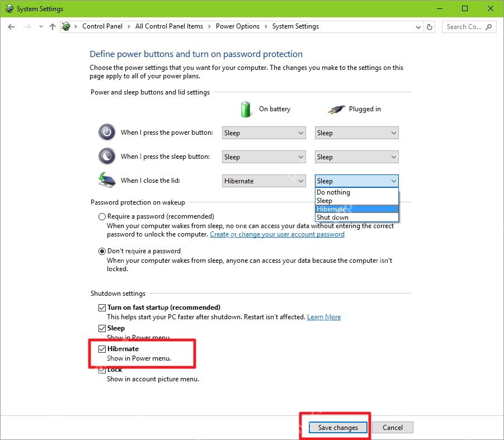This screenshot has height=440, width=504.
Task: Go back with the Back arrow
Action: (x=11, y=27)
